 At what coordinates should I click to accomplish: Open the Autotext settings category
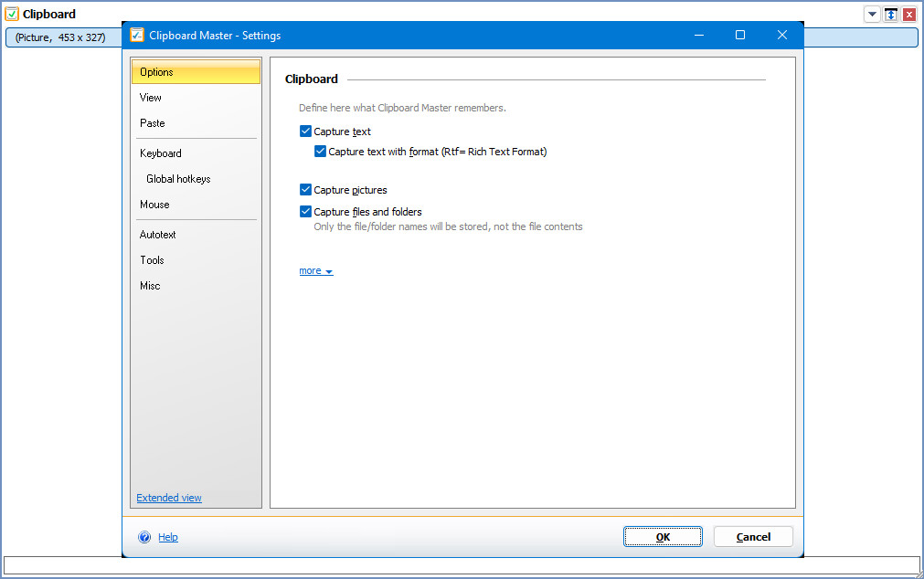coord(196,235)
